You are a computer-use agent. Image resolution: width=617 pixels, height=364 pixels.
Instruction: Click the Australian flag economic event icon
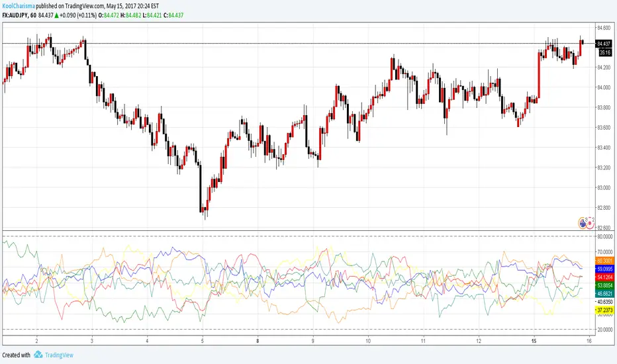582,222
